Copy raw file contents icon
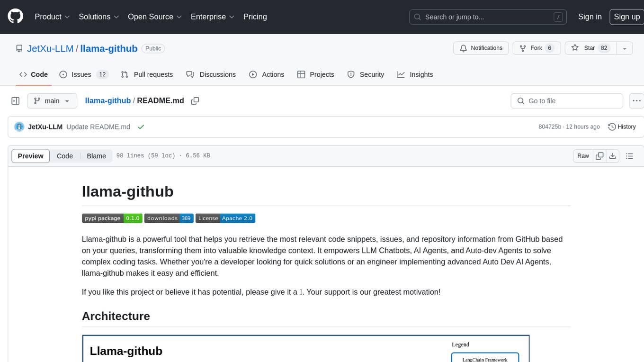The width and height of the screenshot is (644, 362). point(599,156)
